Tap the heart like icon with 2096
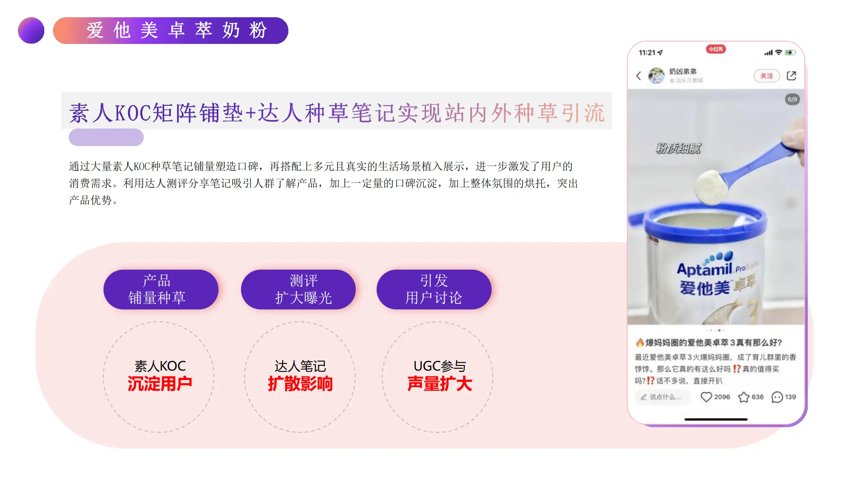Viewport: 868px width, 488px height. click(x=706, y=397)
